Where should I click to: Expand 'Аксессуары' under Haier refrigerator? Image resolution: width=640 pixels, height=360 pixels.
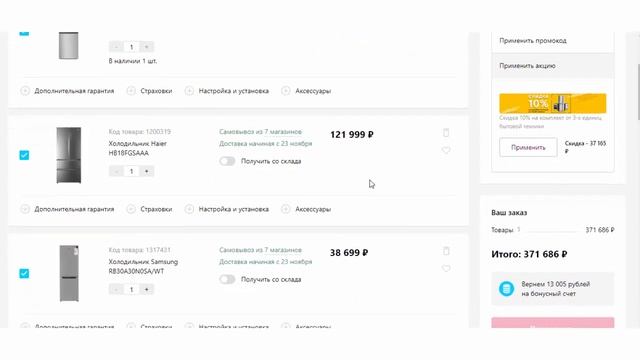tap(306, 209)
